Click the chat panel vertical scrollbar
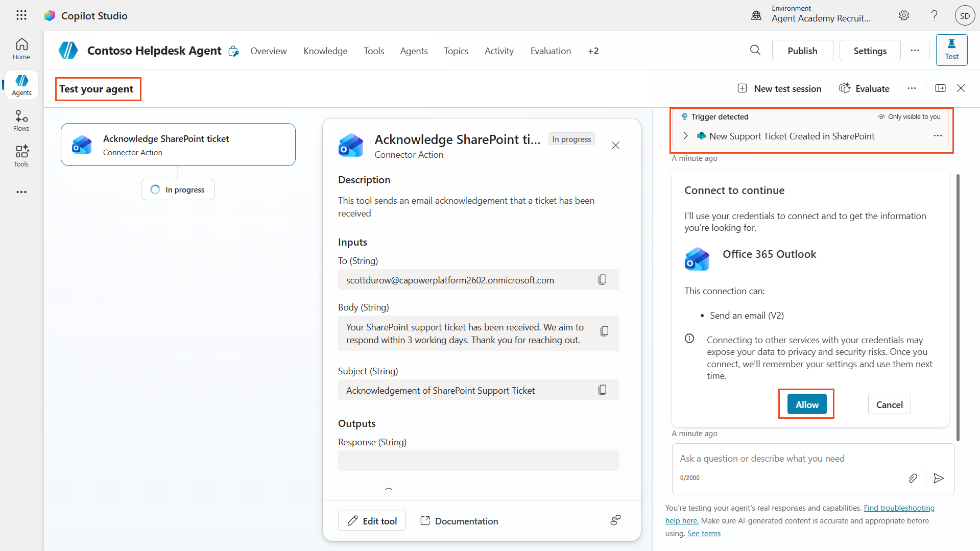Viewport: 980px width, 551px height. pyautogui.click(x=958, y=306)
